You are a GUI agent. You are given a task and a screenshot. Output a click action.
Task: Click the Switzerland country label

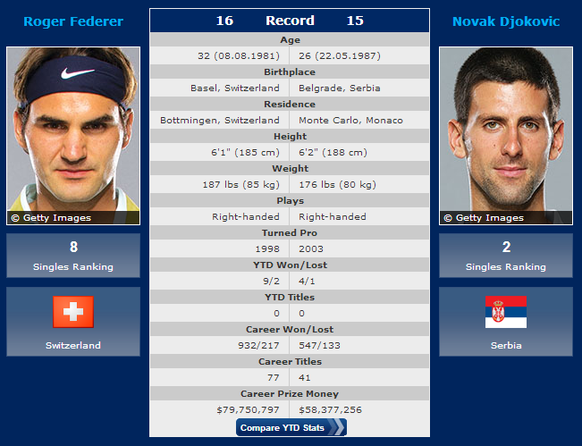[x=73, y=345]
